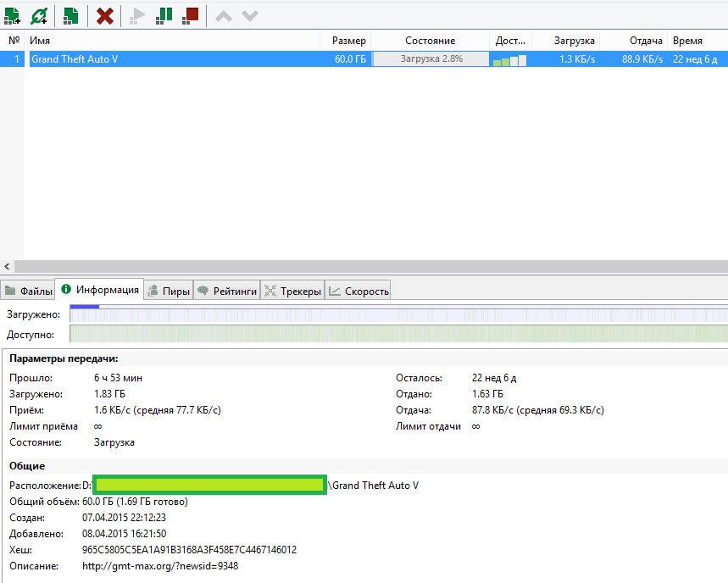Click the Отдано value 1.63 ГБ
Viewport: 728px width, 583px height.
coord(487,394)
